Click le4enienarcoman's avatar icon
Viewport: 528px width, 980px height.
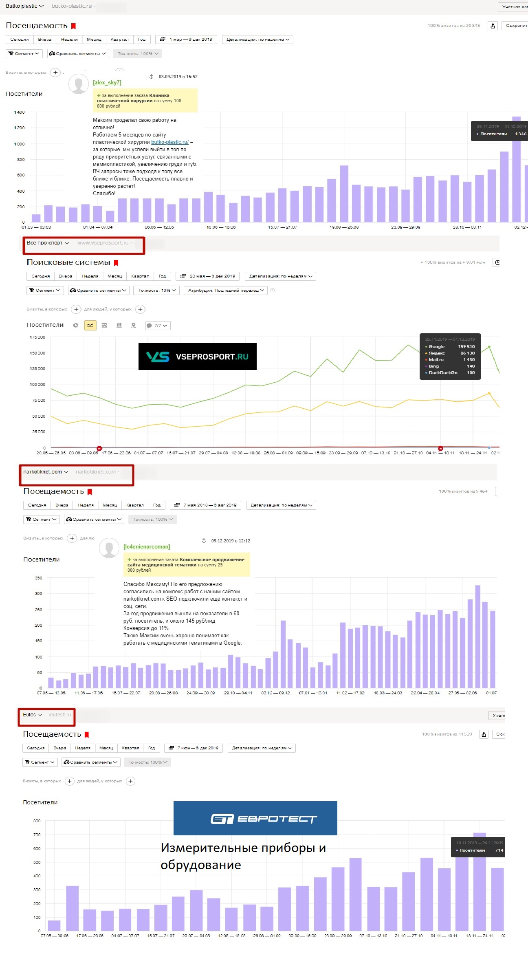(109, 548)
